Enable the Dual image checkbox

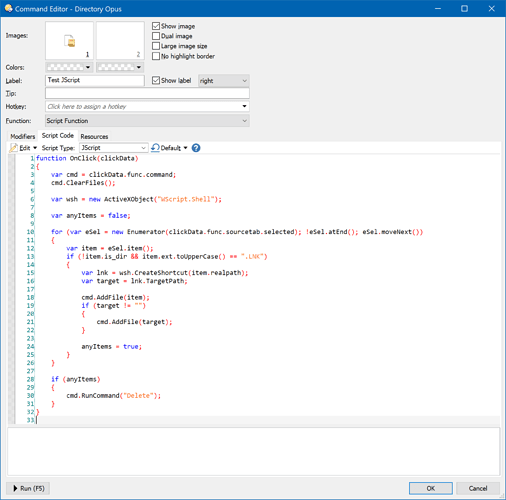(156, 36)
